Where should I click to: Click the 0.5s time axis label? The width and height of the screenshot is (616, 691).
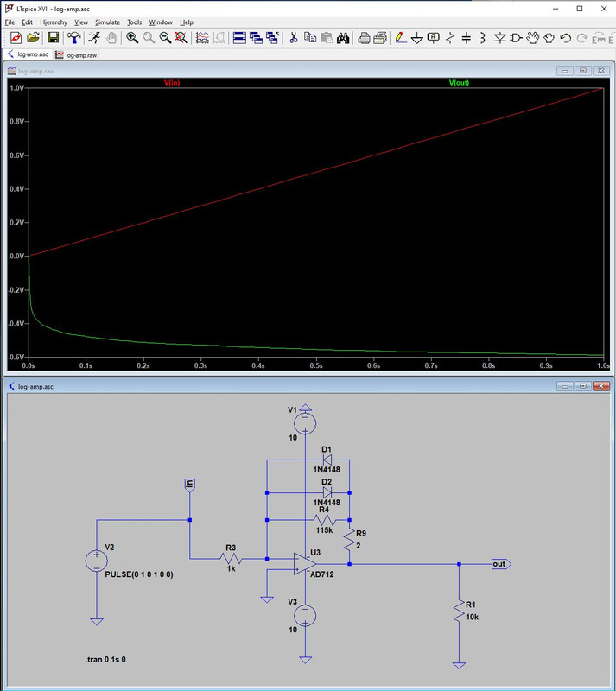(316, 365)
